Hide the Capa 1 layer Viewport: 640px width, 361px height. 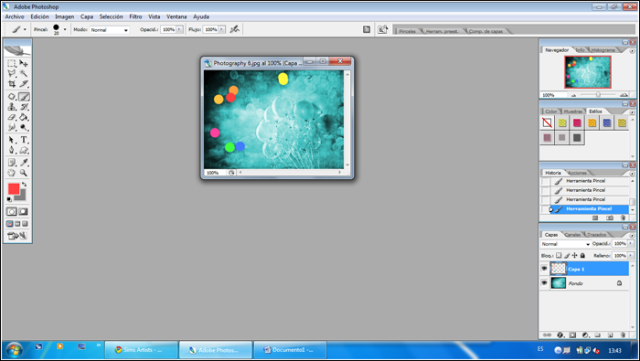coord(544,269)
